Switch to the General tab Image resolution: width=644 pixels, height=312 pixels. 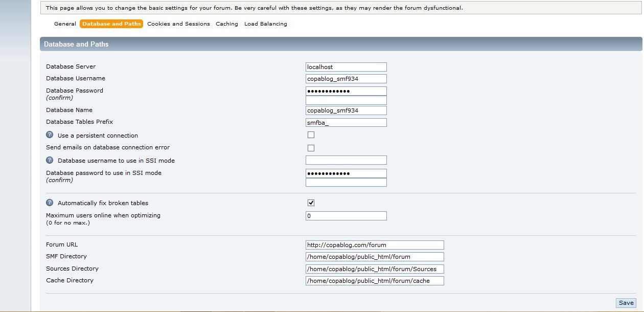65,24
